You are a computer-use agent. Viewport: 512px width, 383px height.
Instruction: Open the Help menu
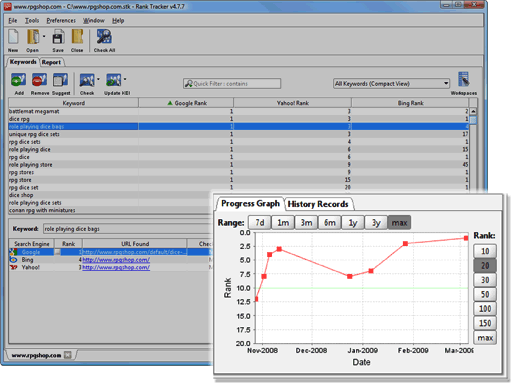point(118,21)
